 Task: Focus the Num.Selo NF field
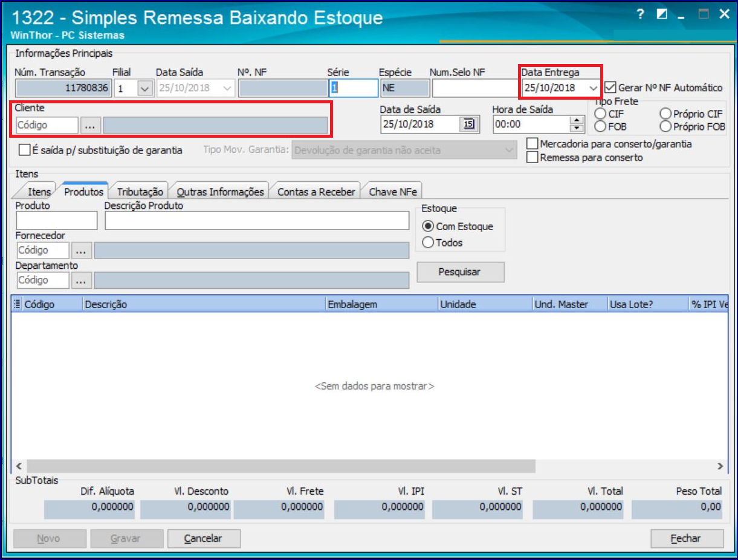coord(475,88)
